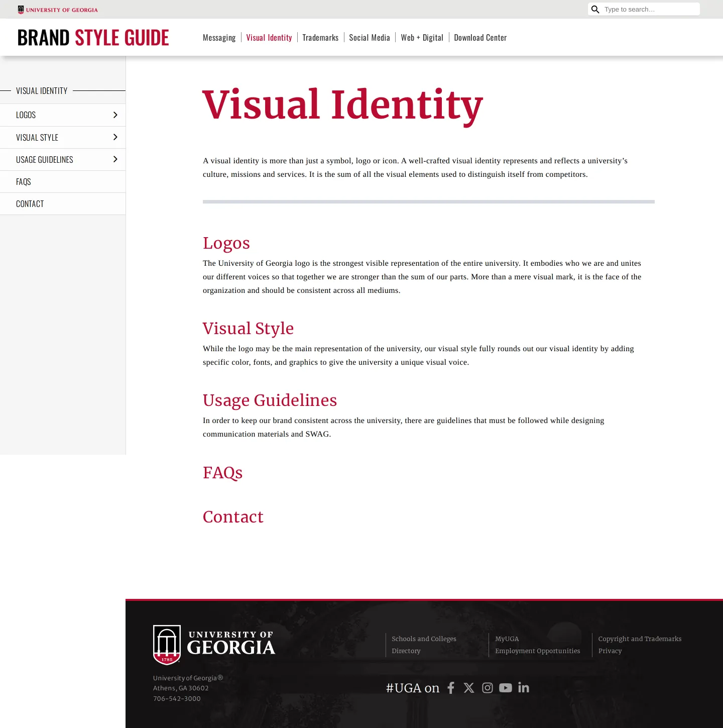Screen dimensions: 723x728
Task: Open Employment Opportunities footer link
Action: [x=538, y=651]
